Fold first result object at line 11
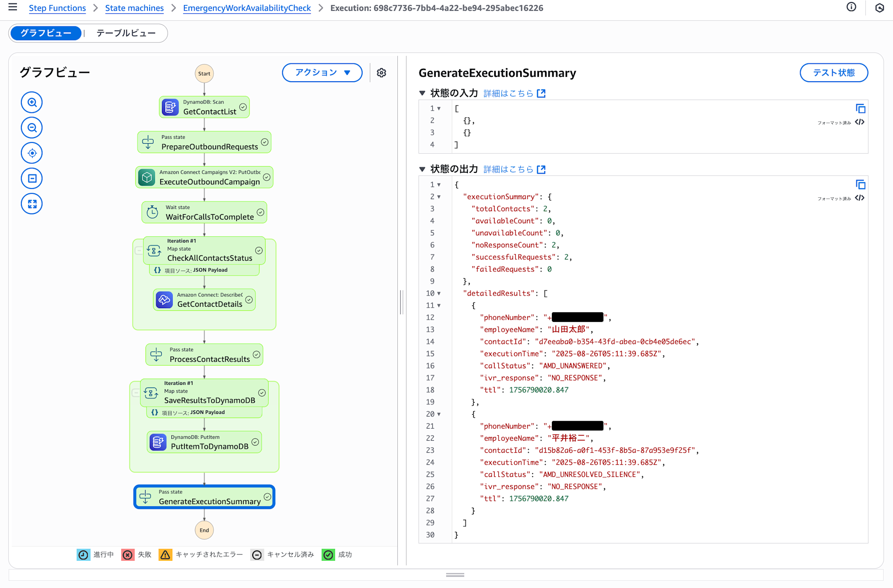The image size is (893, 588). [x=439, y=305]
